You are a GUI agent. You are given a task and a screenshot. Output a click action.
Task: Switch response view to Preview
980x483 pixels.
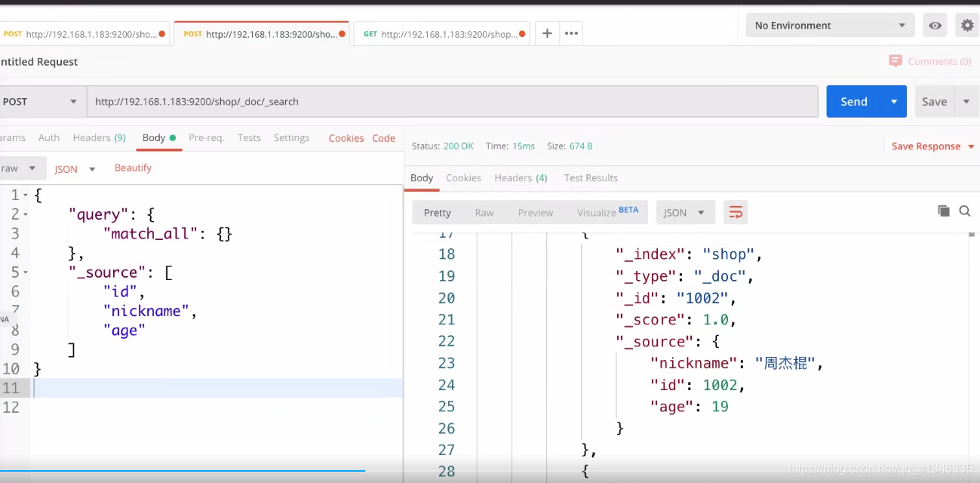(536, 213)
